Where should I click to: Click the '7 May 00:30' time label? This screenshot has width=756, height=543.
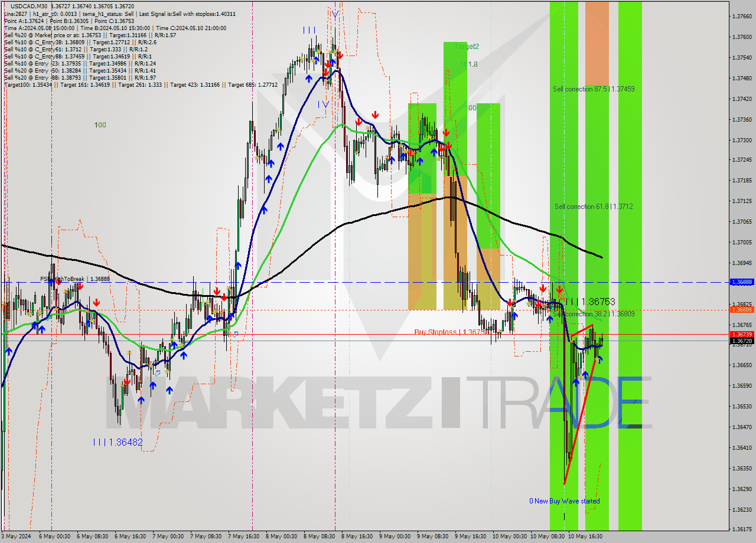[168, 537]
